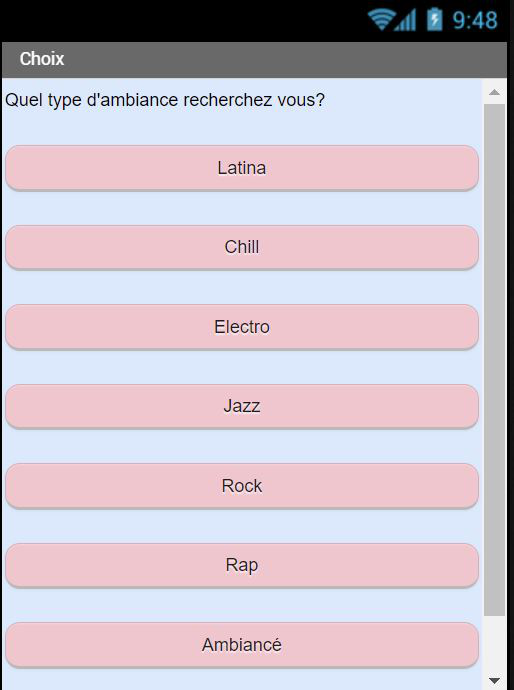The width and height of the screenshot is (514, 690).
Task: Choose the Latina ambiance button
Action: tap(242, 168)
